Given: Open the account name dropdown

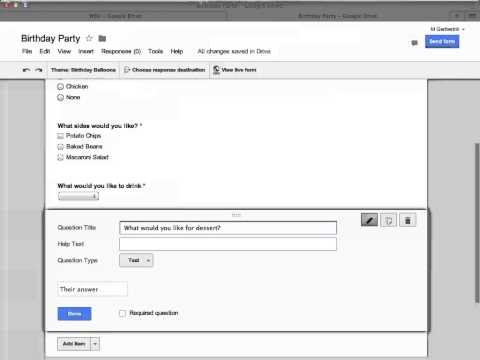Looking at the screenshot, I should (448, 29).
